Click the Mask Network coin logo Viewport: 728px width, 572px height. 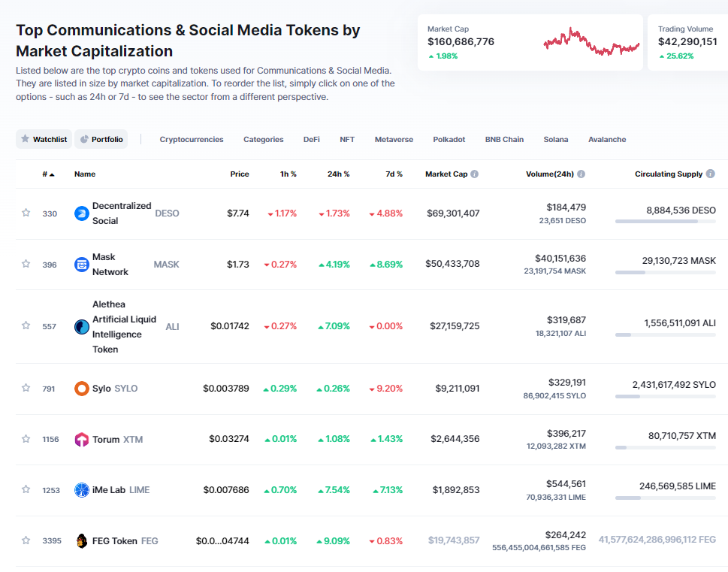[x=82, y=265]
